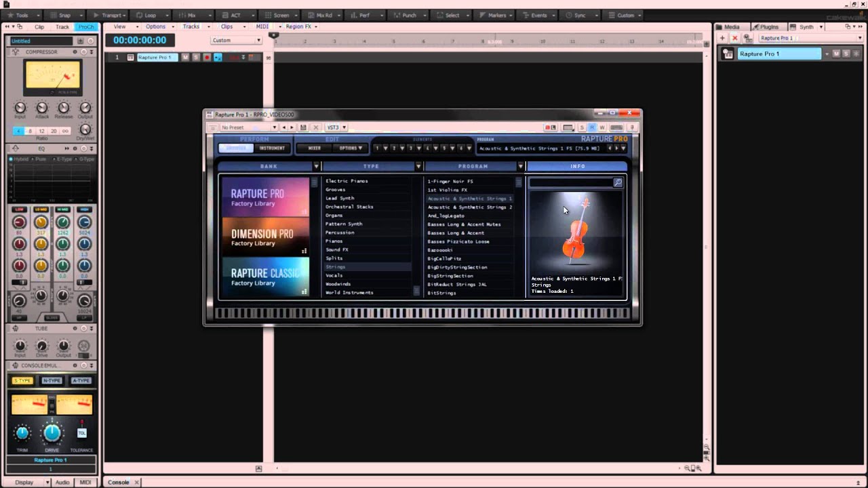Click the Tolerance TOL button in console emulator
This screenshot has height=488, width=868.
click(82, 432)
